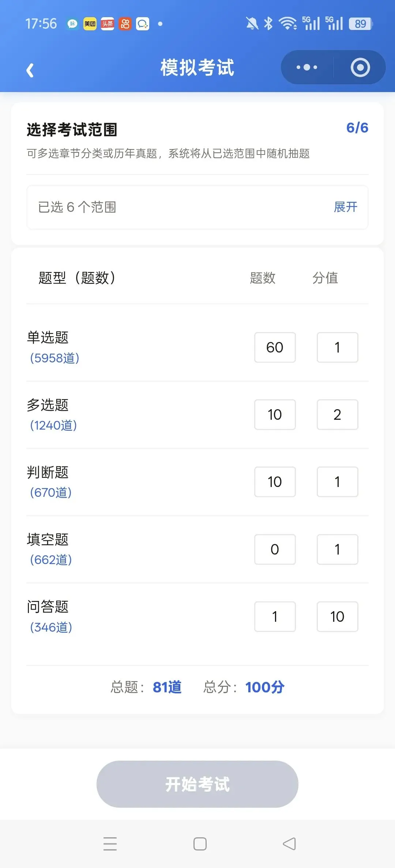Edit 判断题 question count field
395x868 pixels.
click(275, 482)
